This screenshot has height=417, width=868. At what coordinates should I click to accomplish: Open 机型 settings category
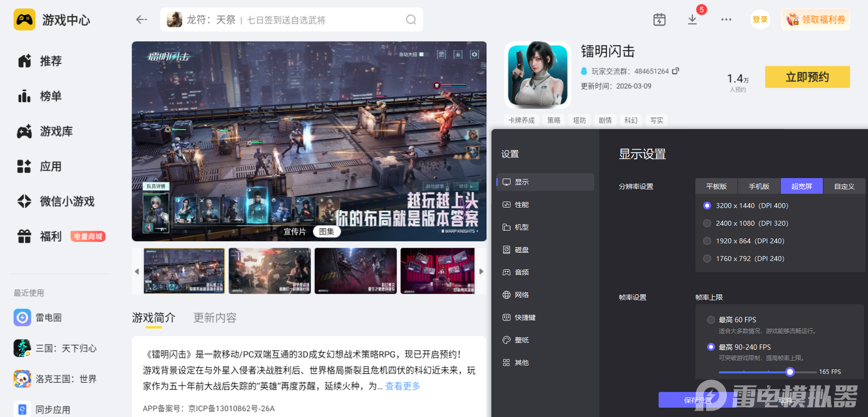(545, 227)
